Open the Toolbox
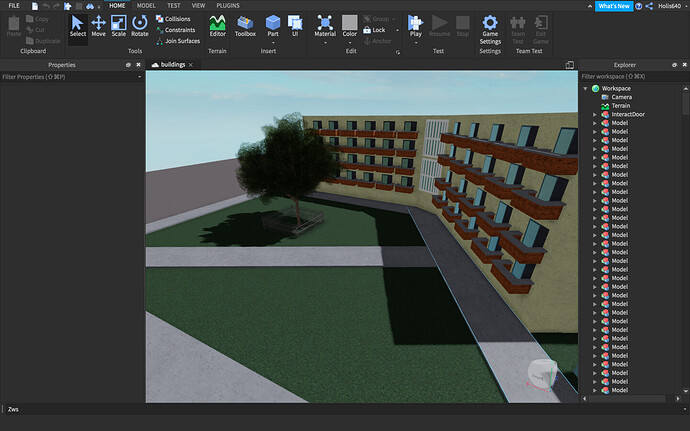The width and height of the screenshot is (690, 431). tap(245, 26)
